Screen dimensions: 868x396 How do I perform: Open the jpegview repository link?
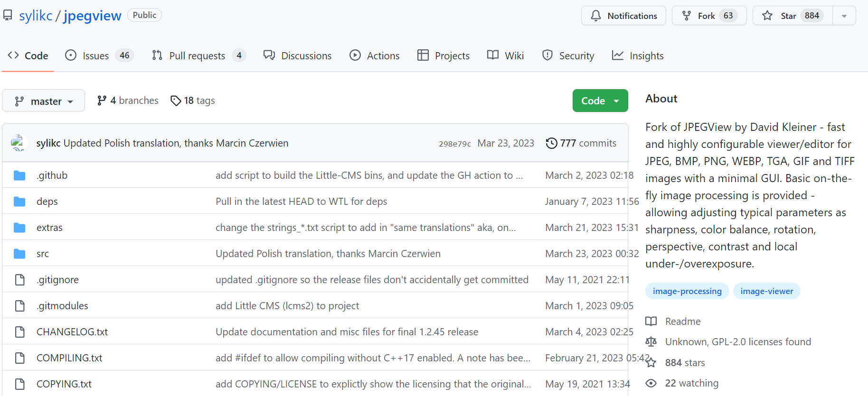pyautogui.click(x=93, y=16)
